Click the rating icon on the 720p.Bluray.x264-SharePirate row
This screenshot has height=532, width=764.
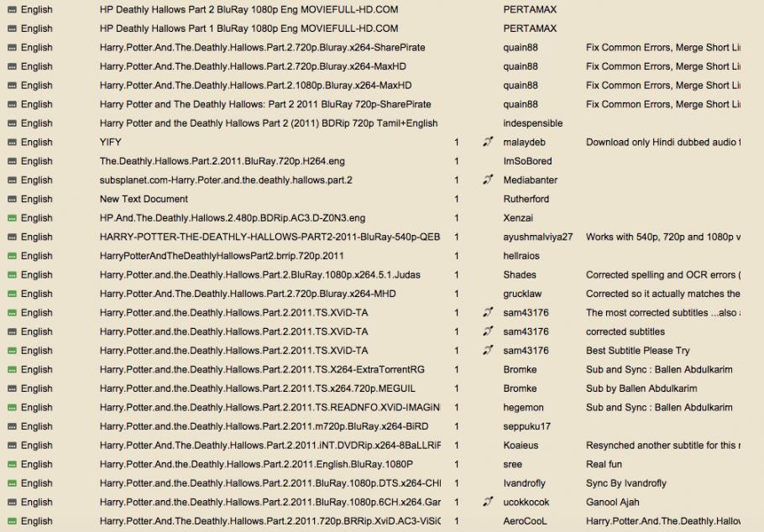[13, 48]
